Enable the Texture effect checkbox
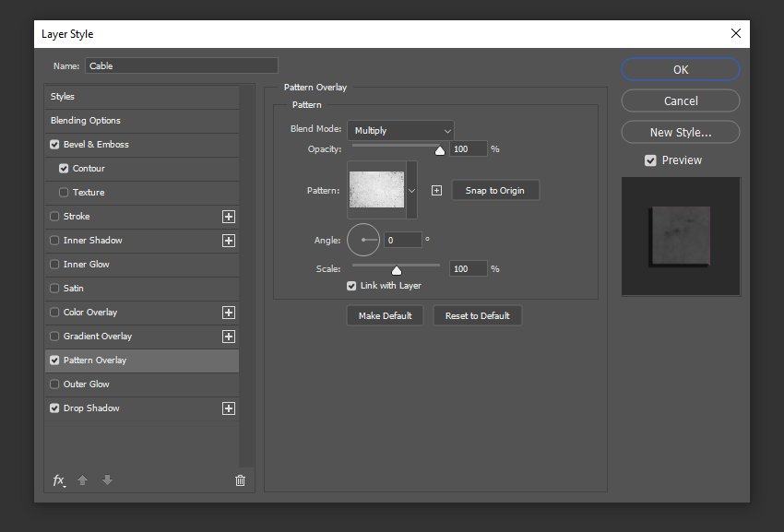Viewport: 784px width, 532px height. coord(64,192)
